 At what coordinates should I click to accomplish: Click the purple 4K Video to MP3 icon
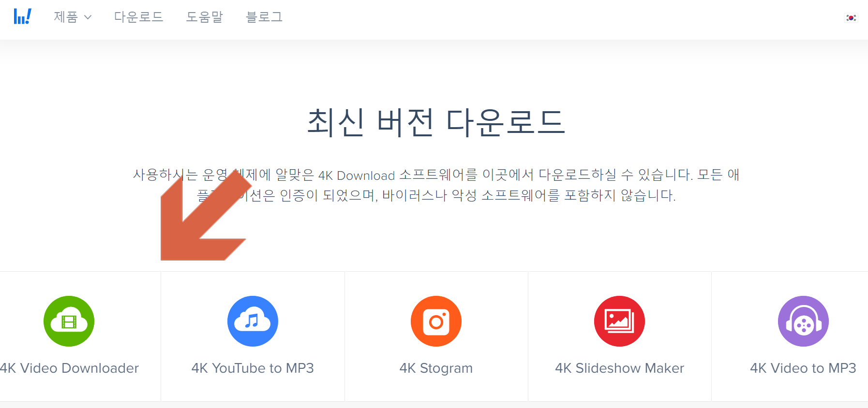[x=803, y=321]
